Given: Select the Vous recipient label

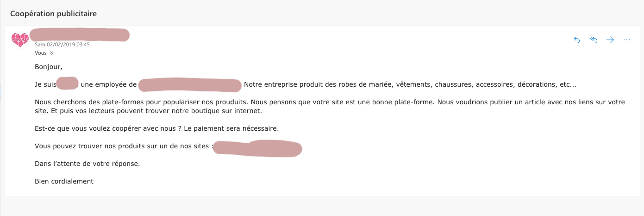Looking at the screenshot, I should [x=41, y=53].
